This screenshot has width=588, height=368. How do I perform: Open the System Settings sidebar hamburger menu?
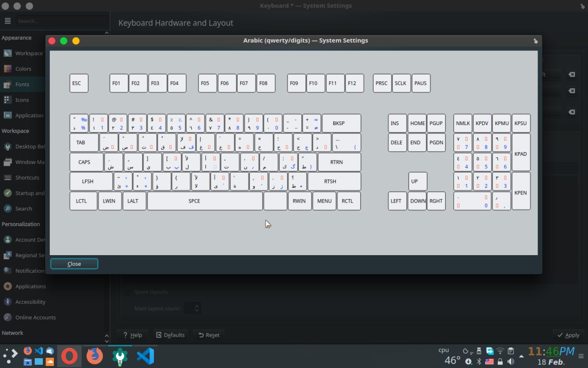coord(7,21)
